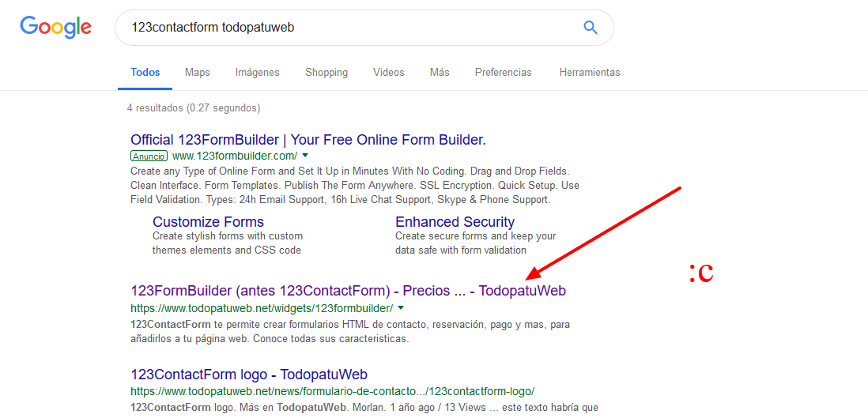Screen dimensions: 868x418
Task: Expand the dropdown arrow beside www.123formbuilder.com
Action: [x=306, y=156]
